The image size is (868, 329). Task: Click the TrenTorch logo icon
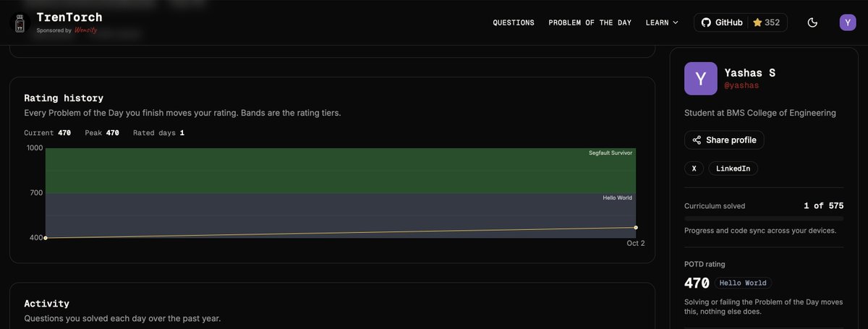pyautogui.click(x=20, y=23)
